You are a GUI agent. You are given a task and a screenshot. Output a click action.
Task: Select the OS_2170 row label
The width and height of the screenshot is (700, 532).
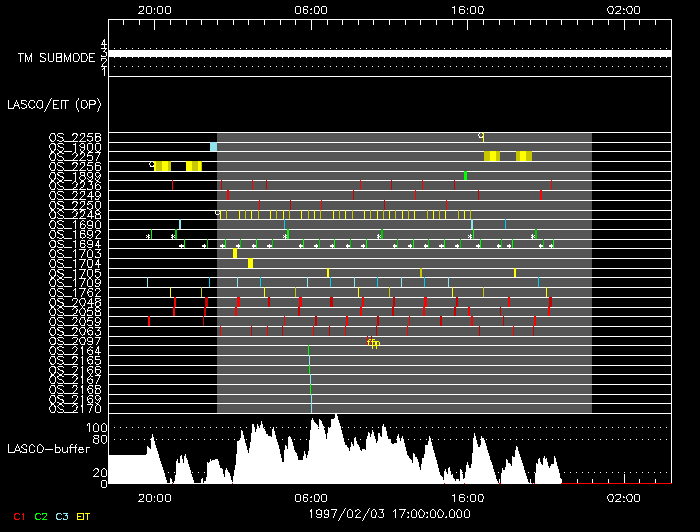pyautogui.click(x=75, y=408)
